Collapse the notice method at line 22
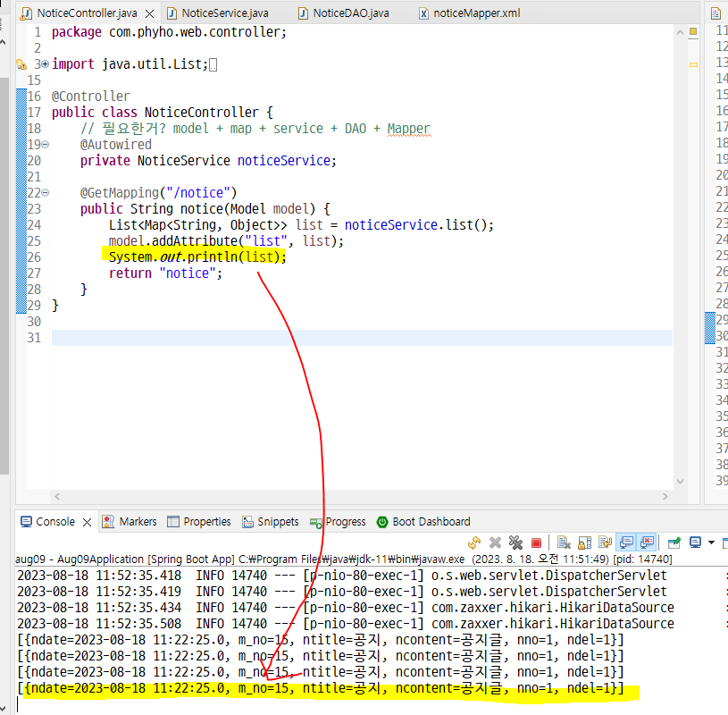 (45, 192)
